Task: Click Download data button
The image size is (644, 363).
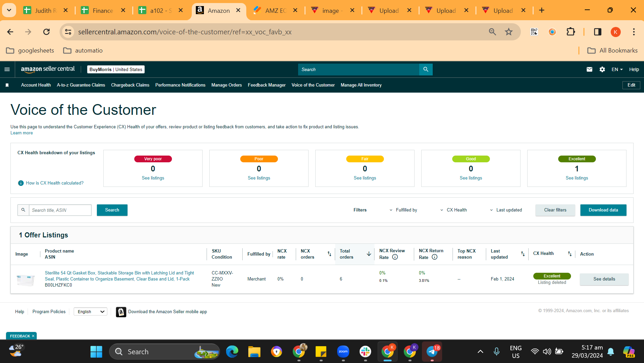Action: [603, 210]
